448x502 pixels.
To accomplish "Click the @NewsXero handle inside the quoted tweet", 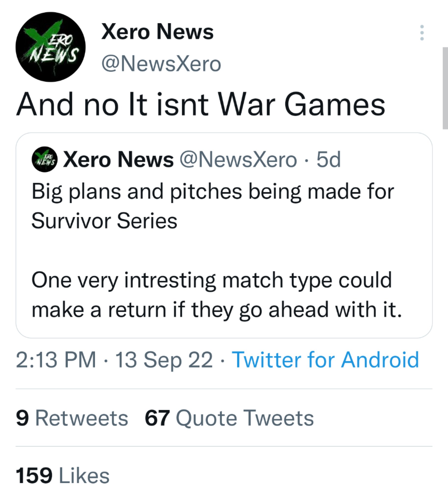I will [x=238, y=160].
